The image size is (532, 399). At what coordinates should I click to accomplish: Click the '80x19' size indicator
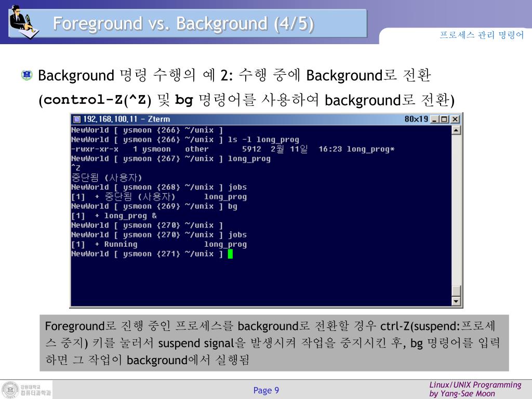click(416, 119)
